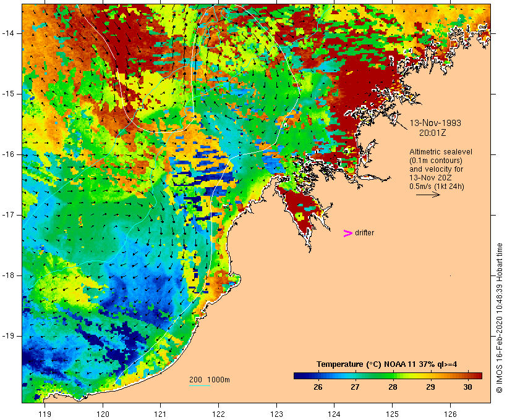
Task: Click the colorbar label 28
Action: [393, 387]
